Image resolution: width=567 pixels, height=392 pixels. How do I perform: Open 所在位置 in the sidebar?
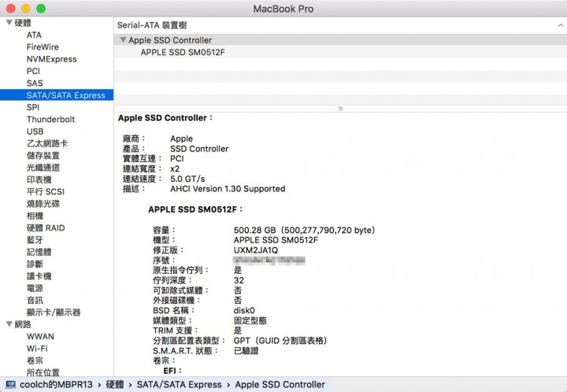(43, 372)
